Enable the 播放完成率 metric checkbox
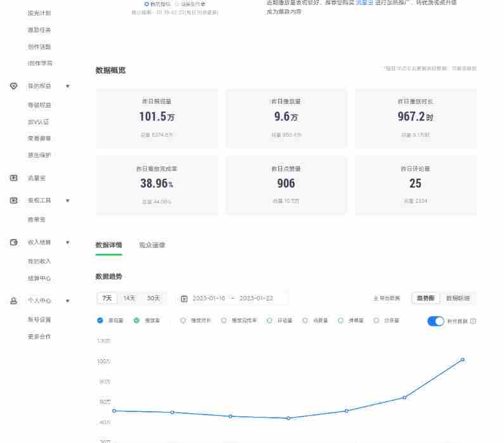This screenshot has width=504, height=443. point(224,320)
